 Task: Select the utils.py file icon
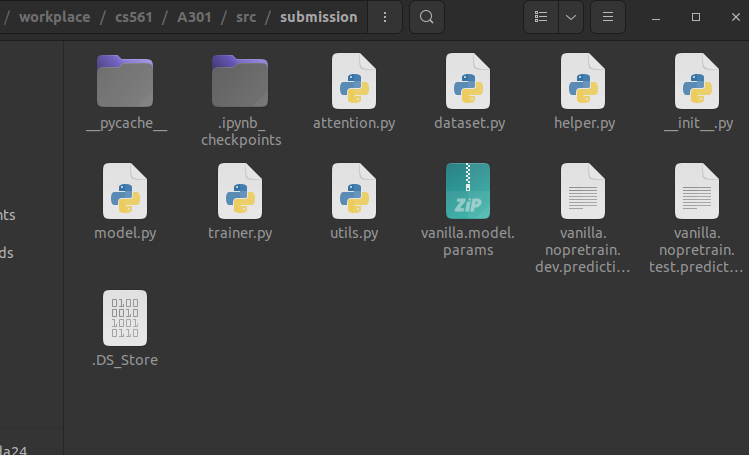click(x=354, y=191)
